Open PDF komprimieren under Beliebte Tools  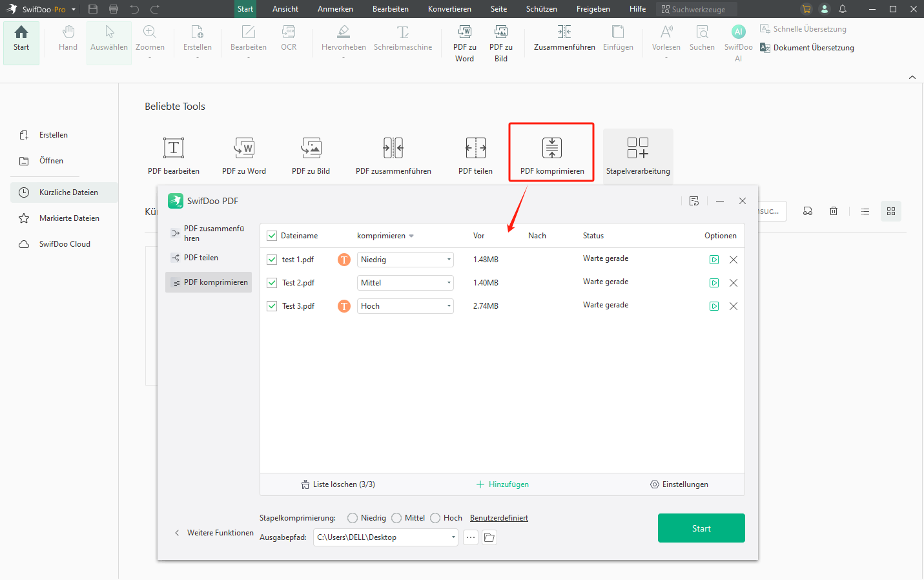(552, 156)
